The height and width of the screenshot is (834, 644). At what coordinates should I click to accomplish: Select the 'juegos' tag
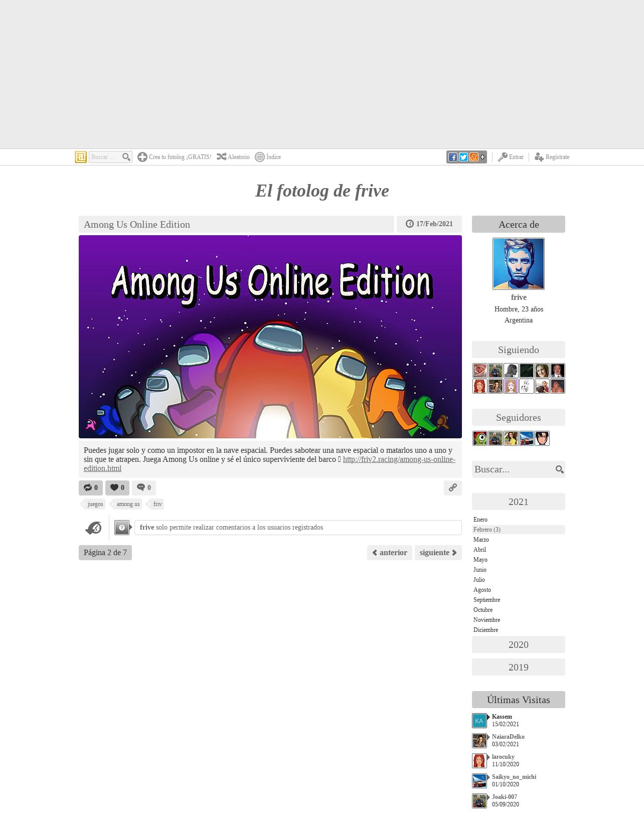click(x=94, y=504)
